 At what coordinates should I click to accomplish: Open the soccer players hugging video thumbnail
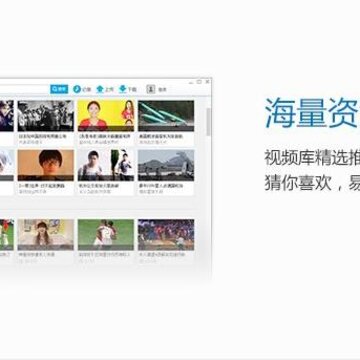coord(106,235)
